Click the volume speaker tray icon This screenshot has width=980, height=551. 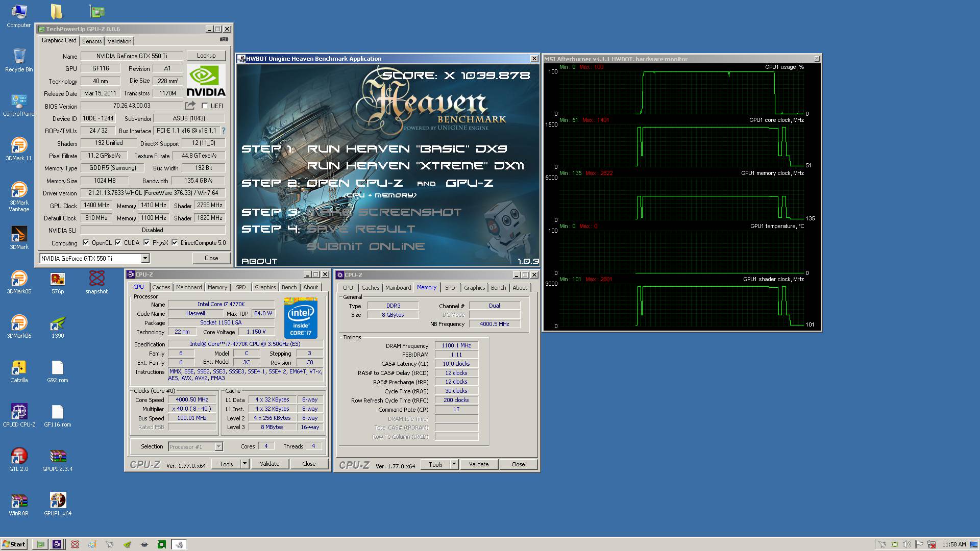click(x=906, y=544)
